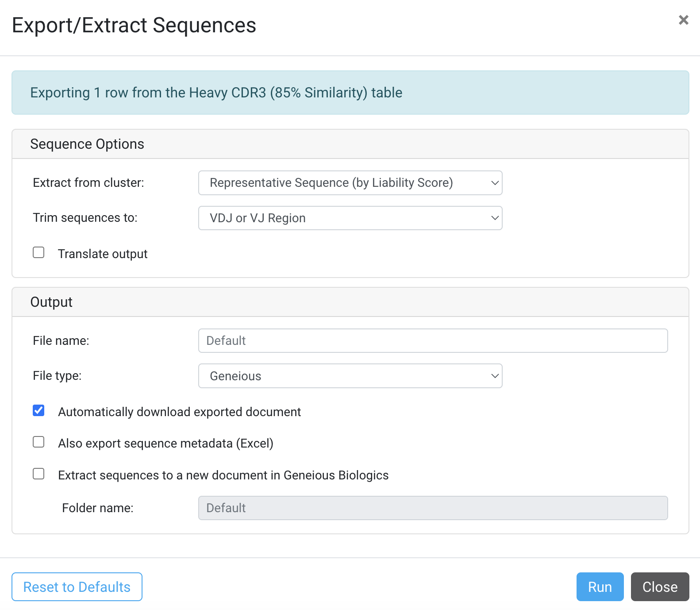This screenshot has width=700, height=610.
Task: Close the Export/Extract Sequences dialog via X
Action: click(683, 20)
